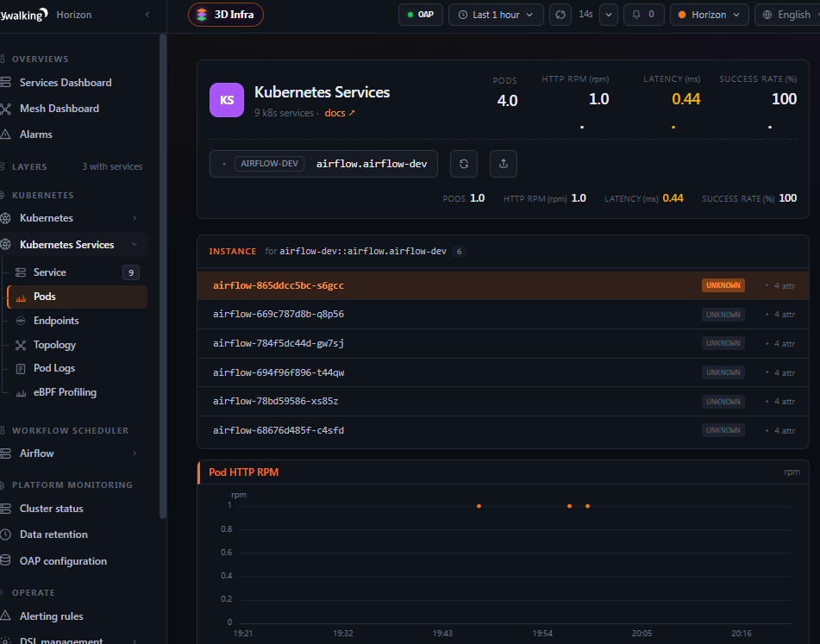This screenshot has height=644, width=820.
Task: Open Mesh Dashboard in the sidebar
Action: [x=59, y=109]
